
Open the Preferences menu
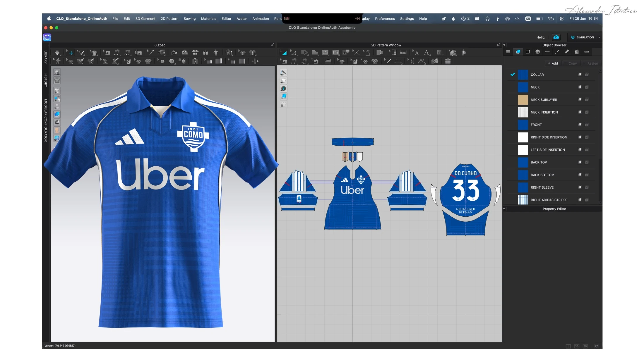coord(385,18)
